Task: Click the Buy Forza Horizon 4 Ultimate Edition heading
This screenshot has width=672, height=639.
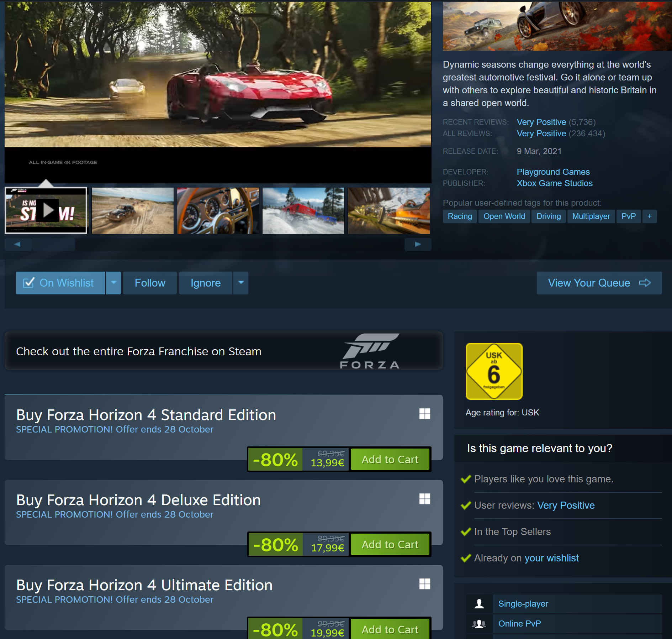Action: (144, 585)
